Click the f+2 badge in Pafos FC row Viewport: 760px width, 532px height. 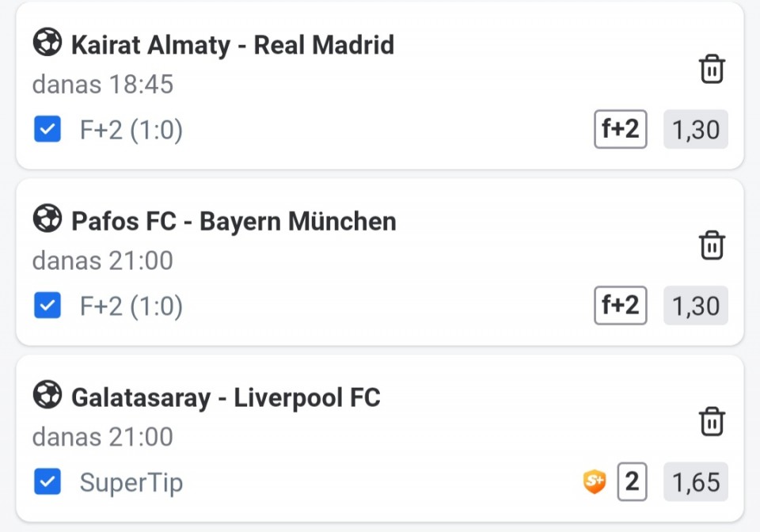(x=621, y=306)
